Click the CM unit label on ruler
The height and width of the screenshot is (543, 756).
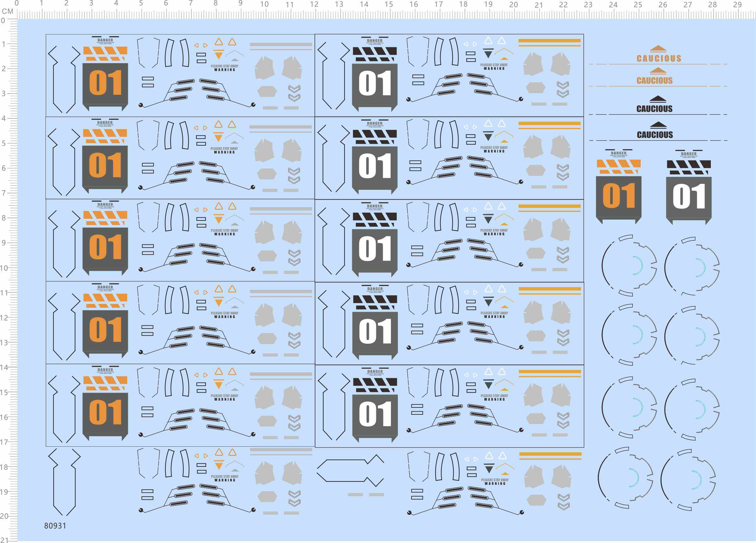click(x=7, y=11)
